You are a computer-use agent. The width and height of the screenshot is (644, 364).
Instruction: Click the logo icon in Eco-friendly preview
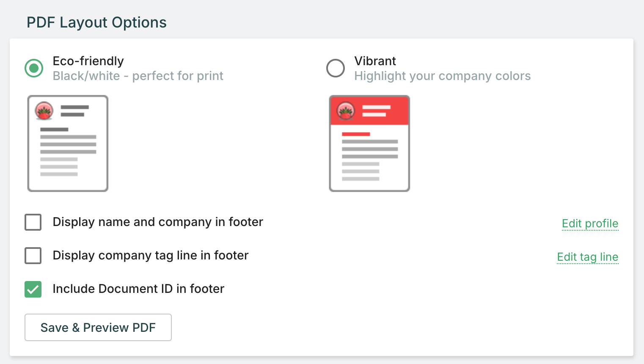tap(44, 111)
